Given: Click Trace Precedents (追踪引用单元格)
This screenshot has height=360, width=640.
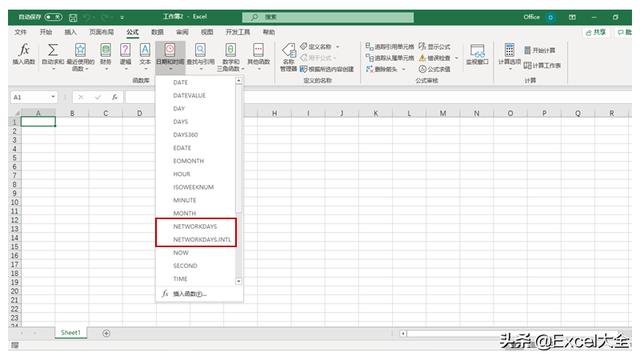Looking at the screenshot, I should tap(389, 46).
